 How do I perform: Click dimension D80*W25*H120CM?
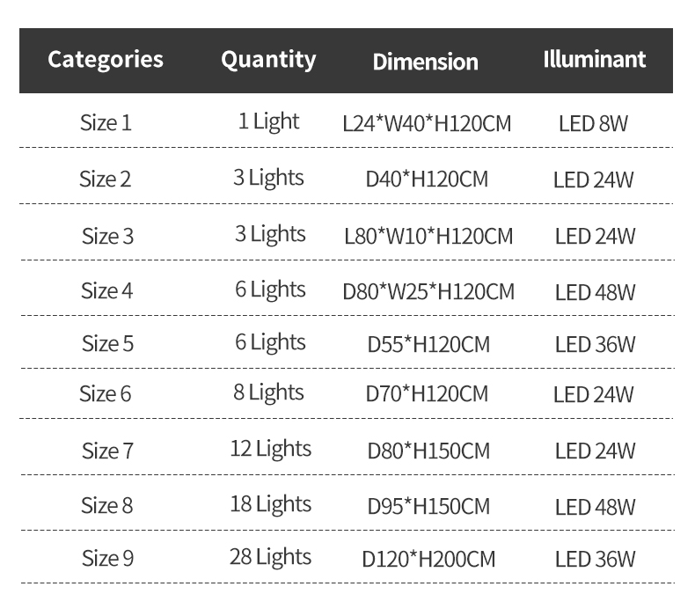[428, 292]
